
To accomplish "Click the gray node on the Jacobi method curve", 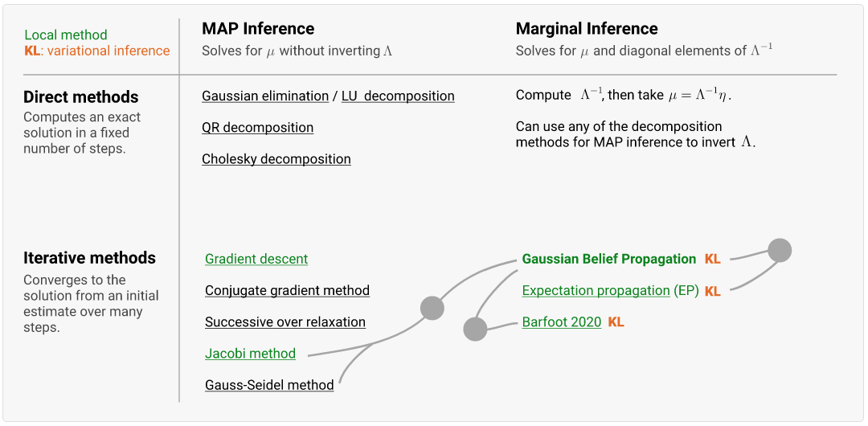I will click(432, 307).
